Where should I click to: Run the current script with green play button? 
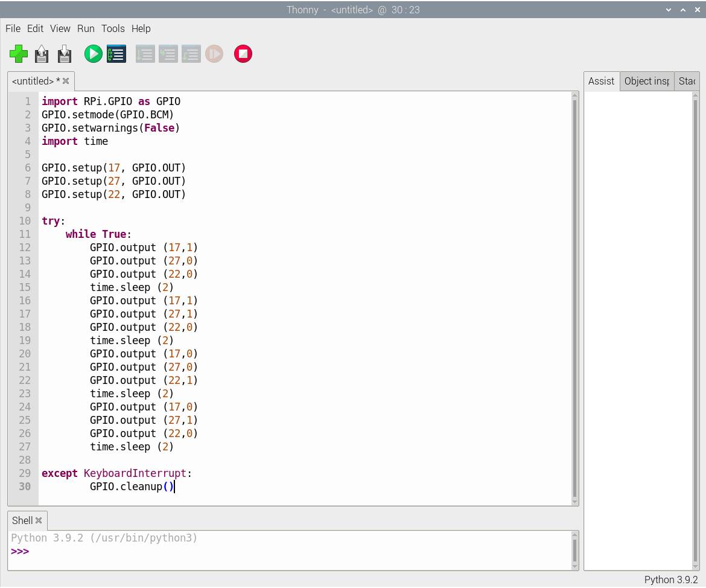93,54
